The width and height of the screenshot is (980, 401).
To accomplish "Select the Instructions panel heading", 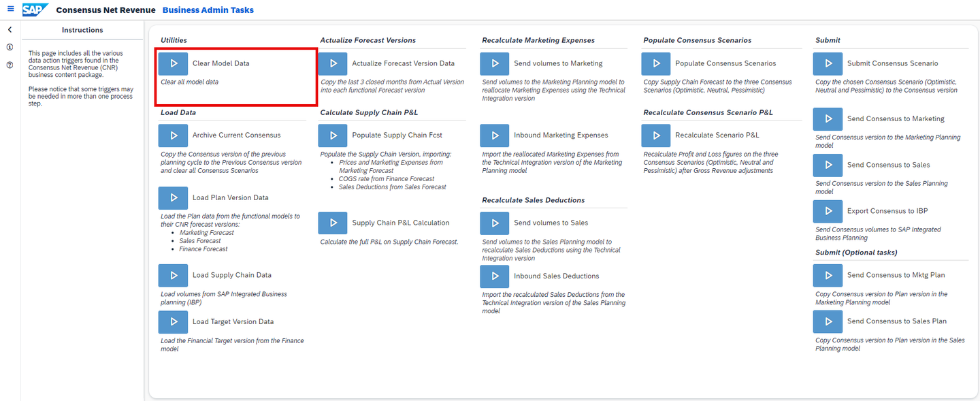I will coord(82,30).
